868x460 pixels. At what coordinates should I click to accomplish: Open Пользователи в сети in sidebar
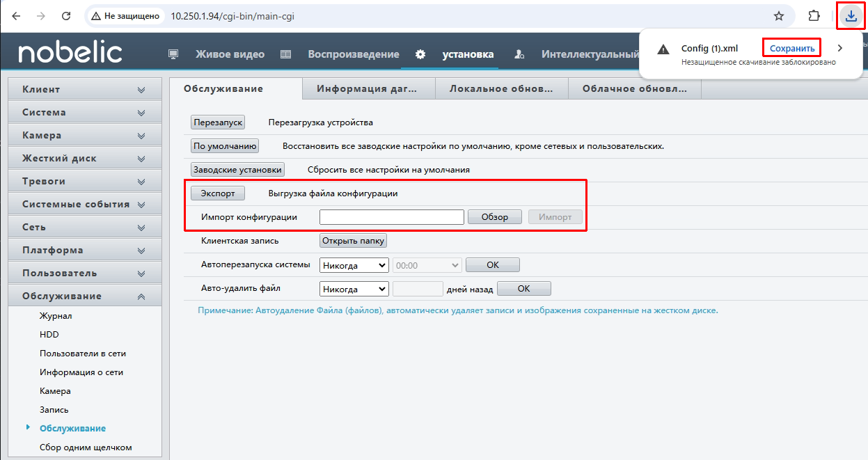[83, 354]
